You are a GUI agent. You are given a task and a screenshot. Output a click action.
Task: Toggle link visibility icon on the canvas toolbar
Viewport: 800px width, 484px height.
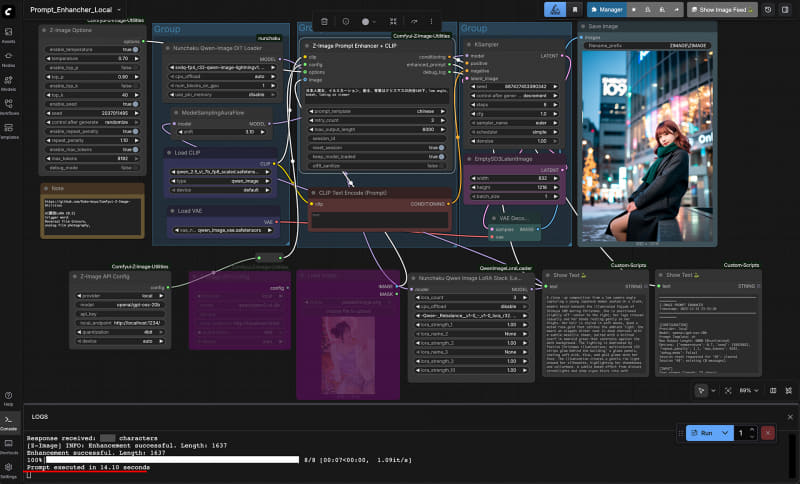click(x=789, y=390)
